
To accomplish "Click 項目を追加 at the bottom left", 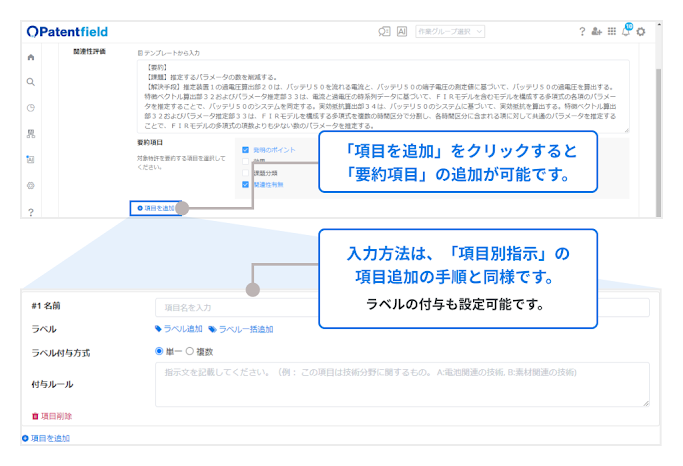I will [x=46, y=438].
